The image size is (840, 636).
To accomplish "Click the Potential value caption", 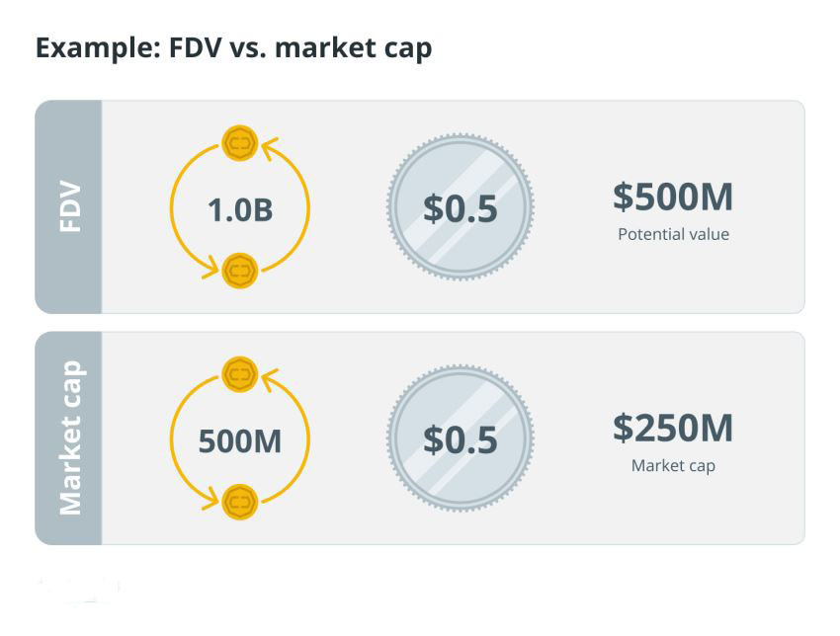I will tap(673, 234).
